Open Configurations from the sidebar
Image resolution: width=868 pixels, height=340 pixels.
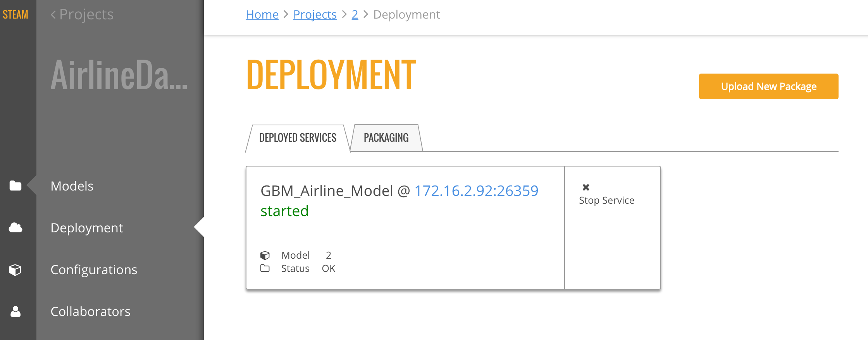(94, 270)
